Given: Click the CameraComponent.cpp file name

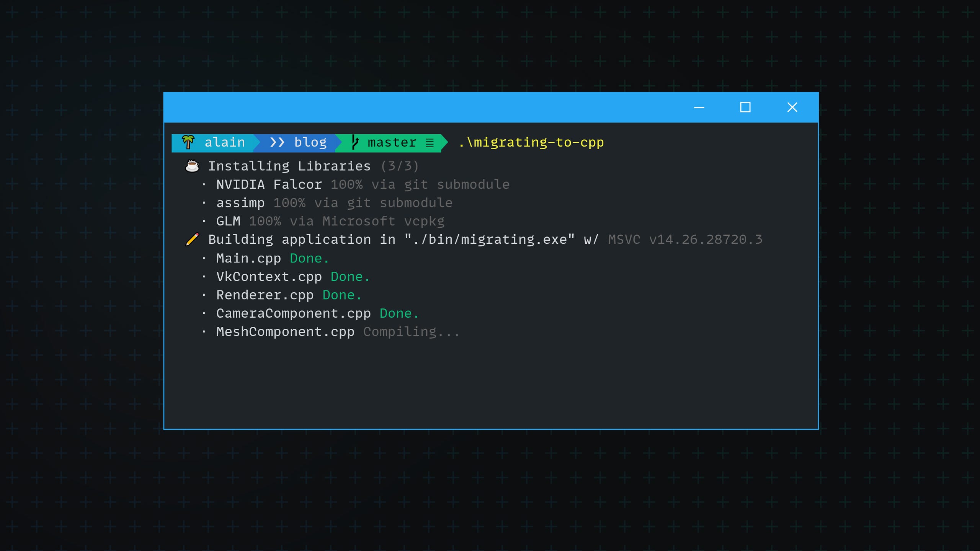Looking at the screenshot, I should (293, 314).
